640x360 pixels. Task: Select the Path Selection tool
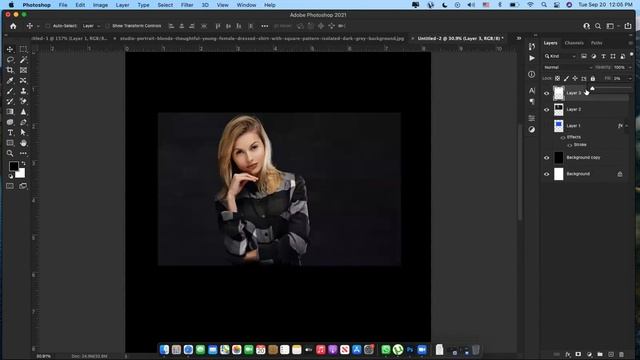(23, 133)
